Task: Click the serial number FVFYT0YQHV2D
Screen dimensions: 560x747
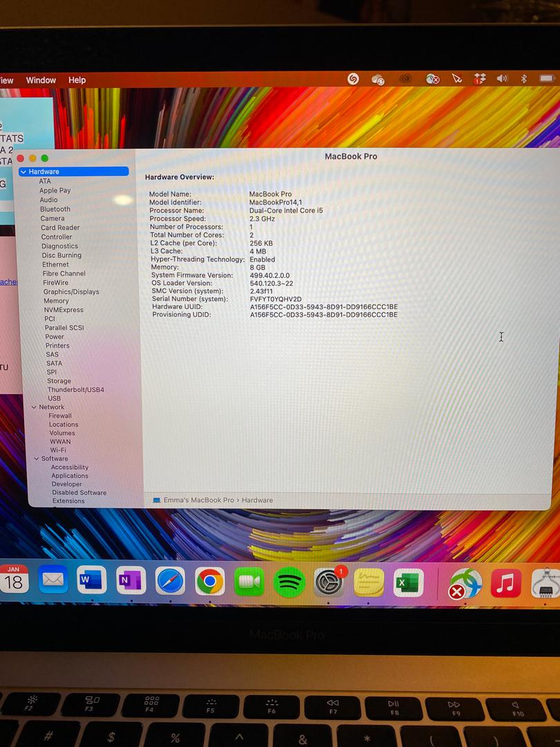Action: 276,299
